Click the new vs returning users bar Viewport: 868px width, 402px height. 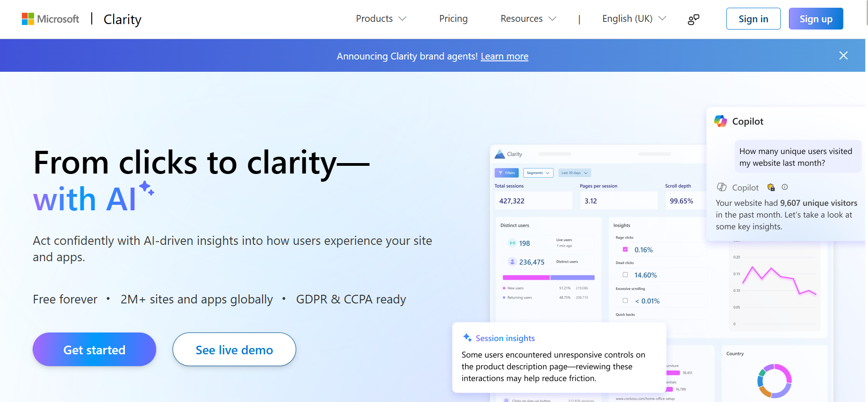click(x=549, y=278)
